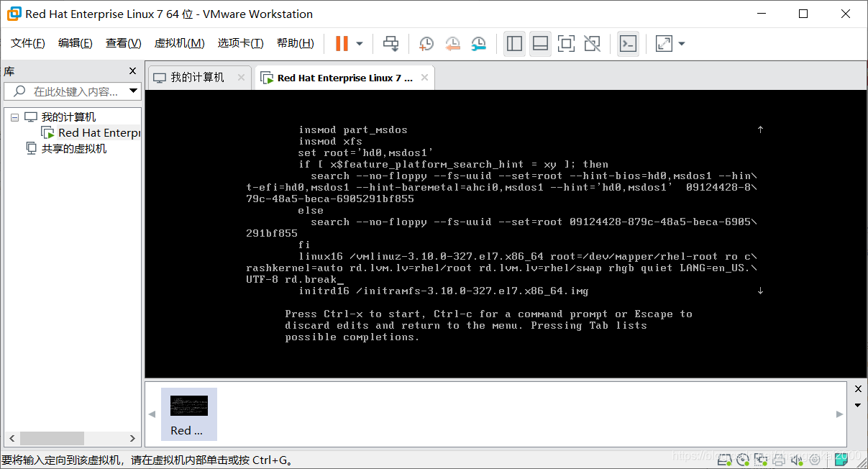Open the power options dropdown next to Pause
This screenshot has height=469, width=868.
point(360,44)
